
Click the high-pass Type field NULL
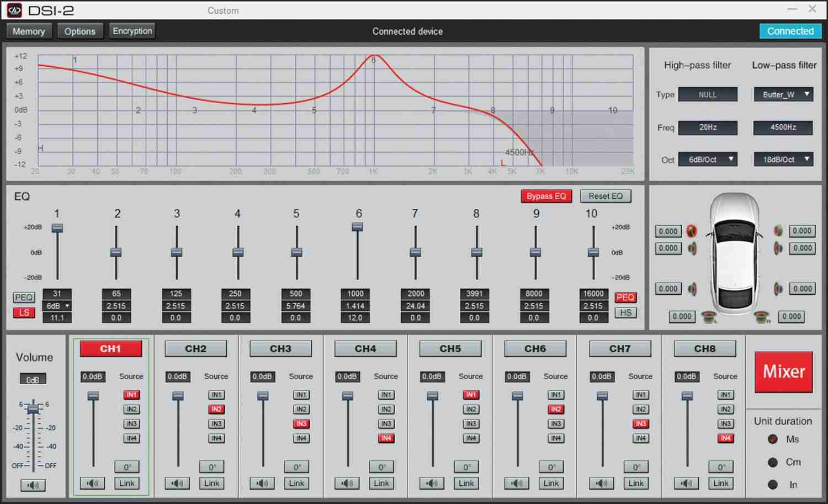tap(708, 94)
